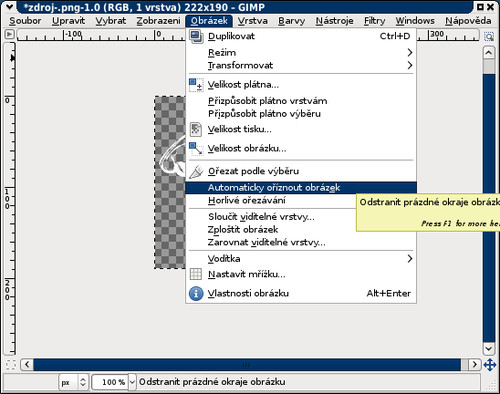500x394 pixels.
Task: Click the Ořezat podle výběru knife icon
Action: pos(196,171)
